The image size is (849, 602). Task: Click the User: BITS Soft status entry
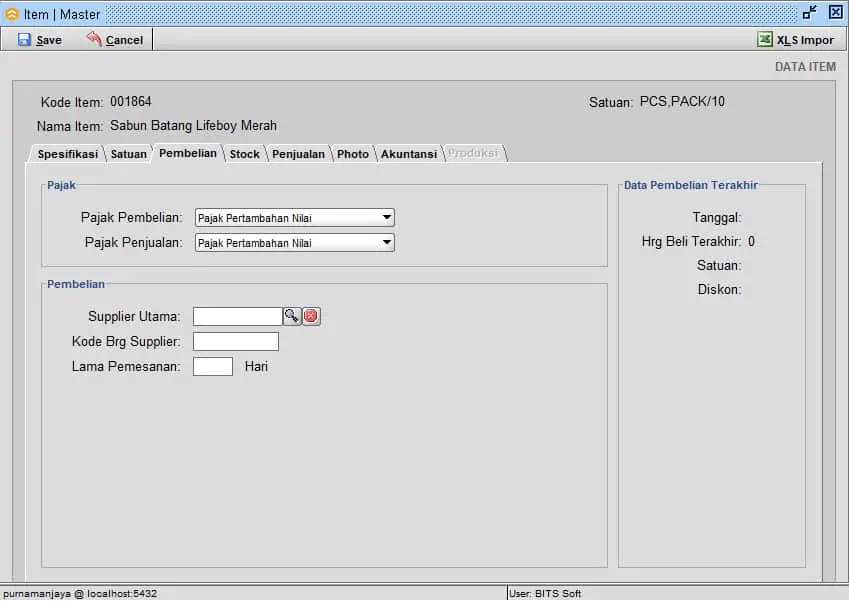pyautogui.click(x=545, y=594)
